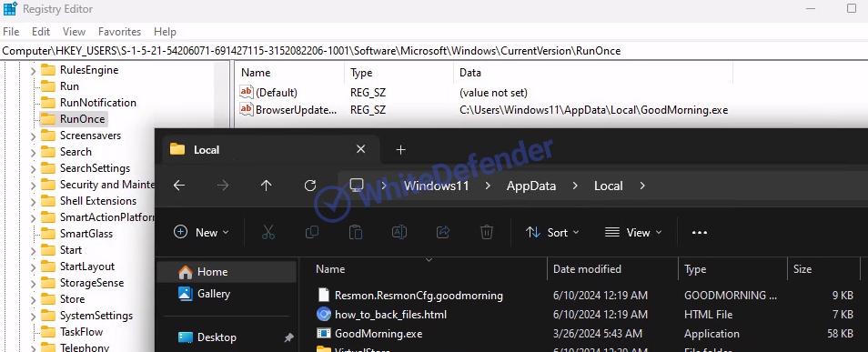The height and width of the screenshot is (352, 868).
Task: Click the monitor icon in address bar
Action: [357, 186]
